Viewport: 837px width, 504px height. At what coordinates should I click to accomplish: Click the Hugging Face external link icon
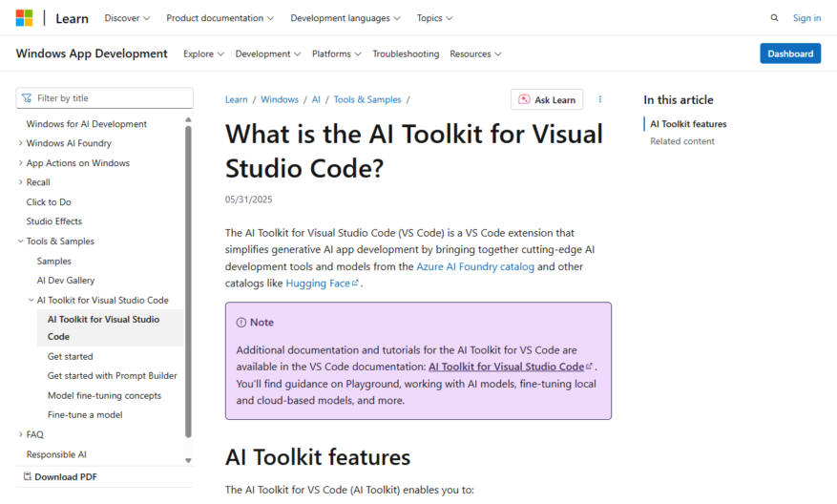(x=355, y=283)
